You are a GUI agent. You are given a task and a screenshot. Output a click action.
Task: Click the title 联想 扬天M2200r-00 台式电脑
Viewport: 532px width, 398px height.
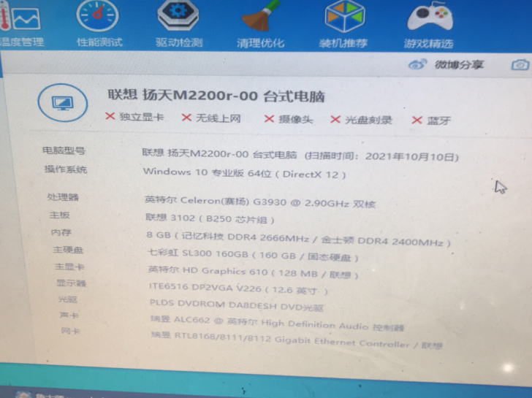(x=216, y=96)
